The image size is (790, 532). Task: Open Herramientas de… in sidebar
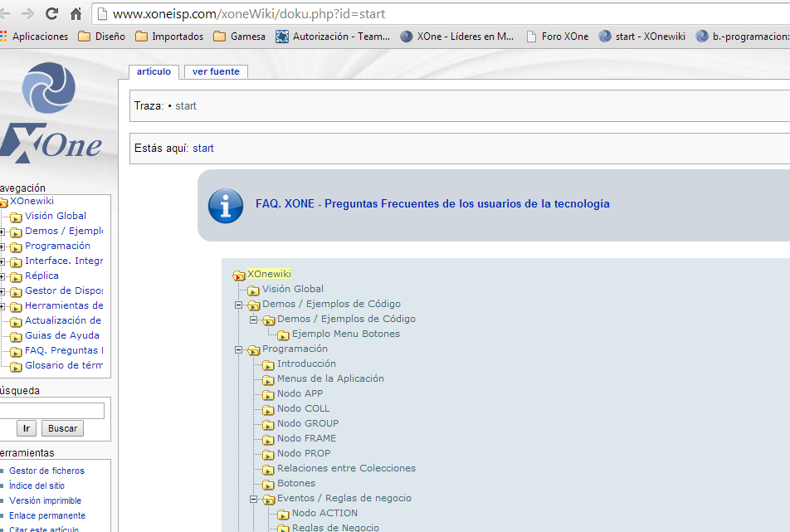point(64,305)
